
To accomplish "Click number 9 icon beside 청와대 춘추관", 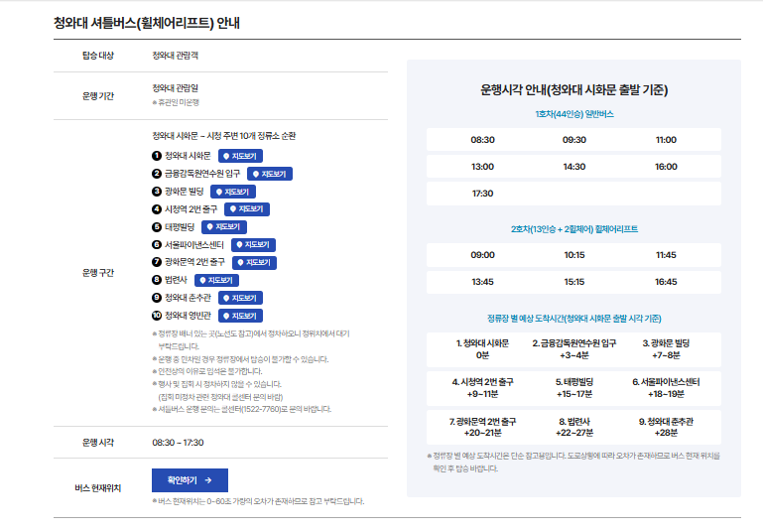I will [157, 298].
